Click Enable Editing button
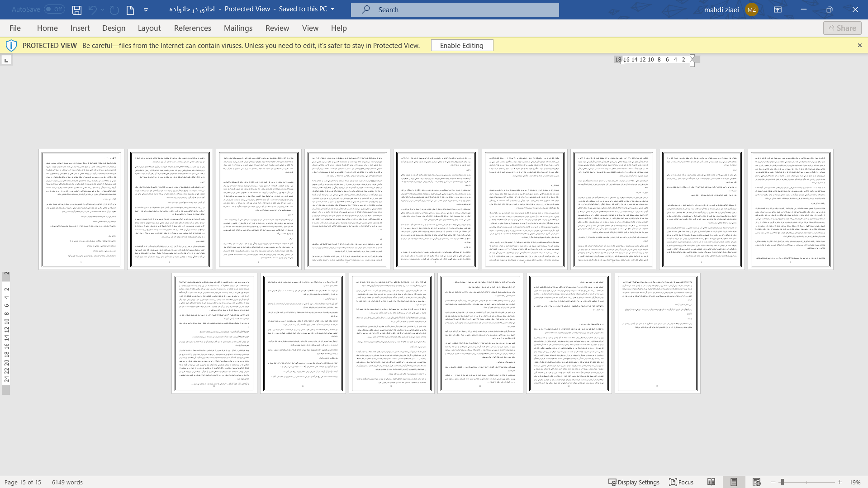Screen dimensions: 868x488 click(462, 45)
